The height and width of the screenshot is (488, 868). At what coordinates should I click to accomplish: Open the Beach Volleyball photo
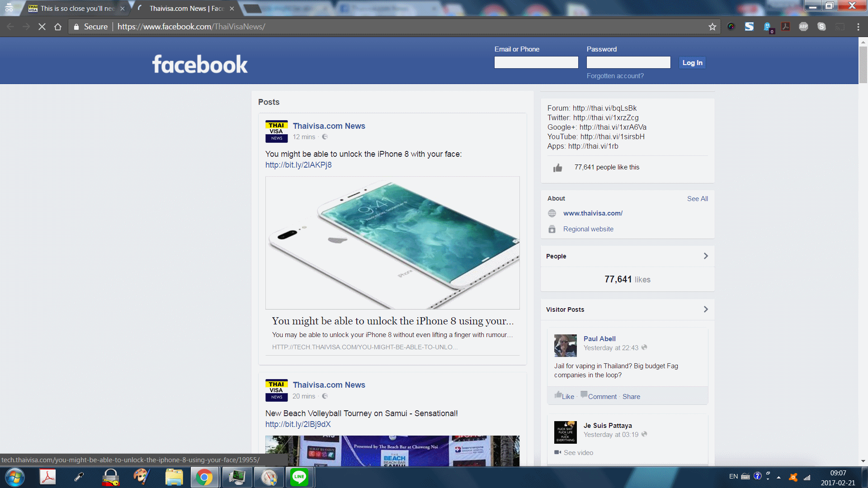392,451
